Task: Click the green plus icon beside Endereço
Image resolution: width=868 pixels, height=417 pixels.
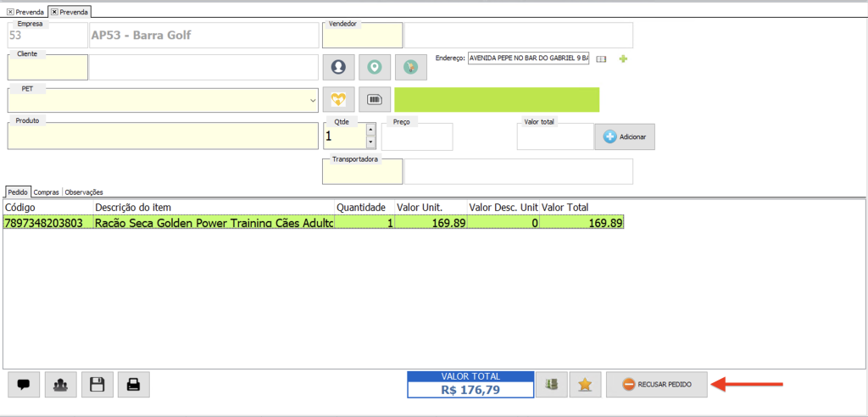Action: (x=623, y=59)
